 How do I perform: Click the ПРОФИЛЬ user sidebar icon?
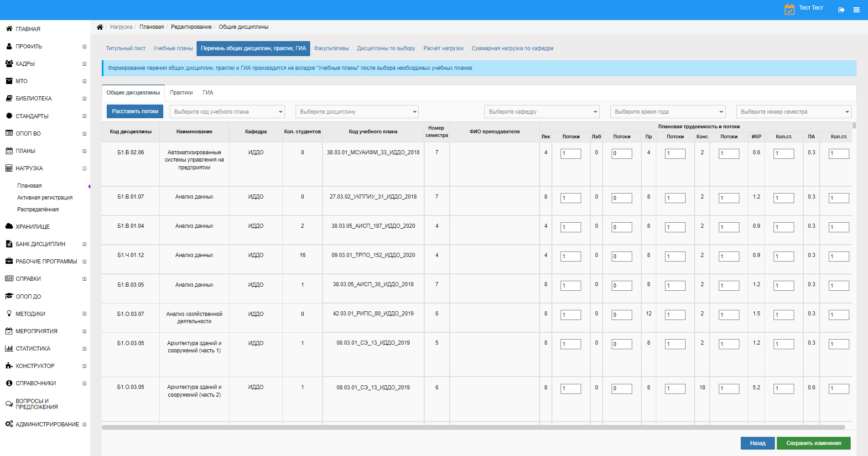9,46
